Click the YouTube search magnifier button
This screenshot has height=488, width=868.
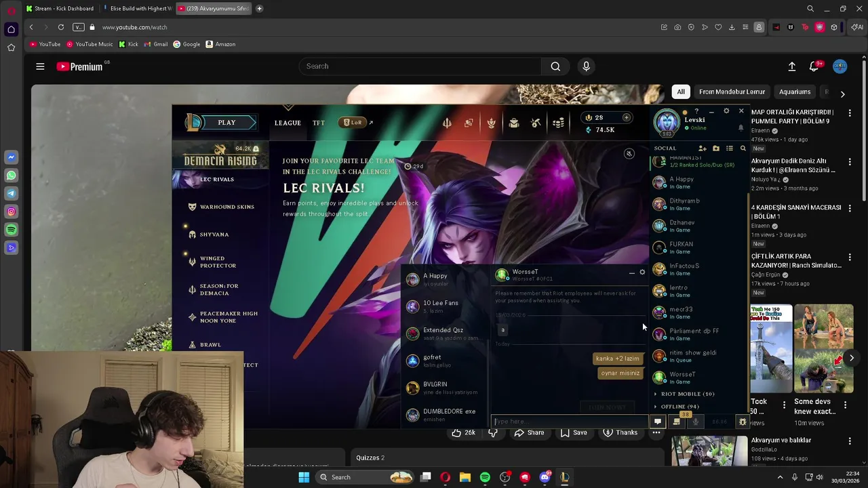click(x=555, y=66)
